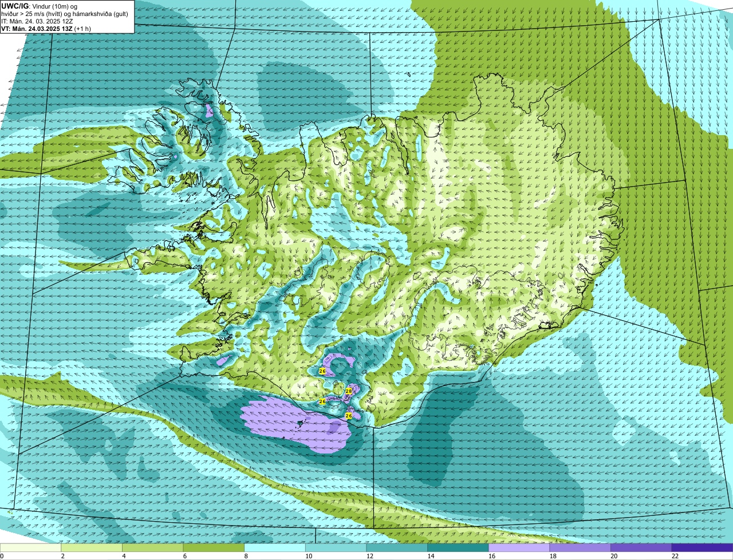Click the scale label '6'
The height and width of the screenshot is (560, 733).
coord(185,556)
